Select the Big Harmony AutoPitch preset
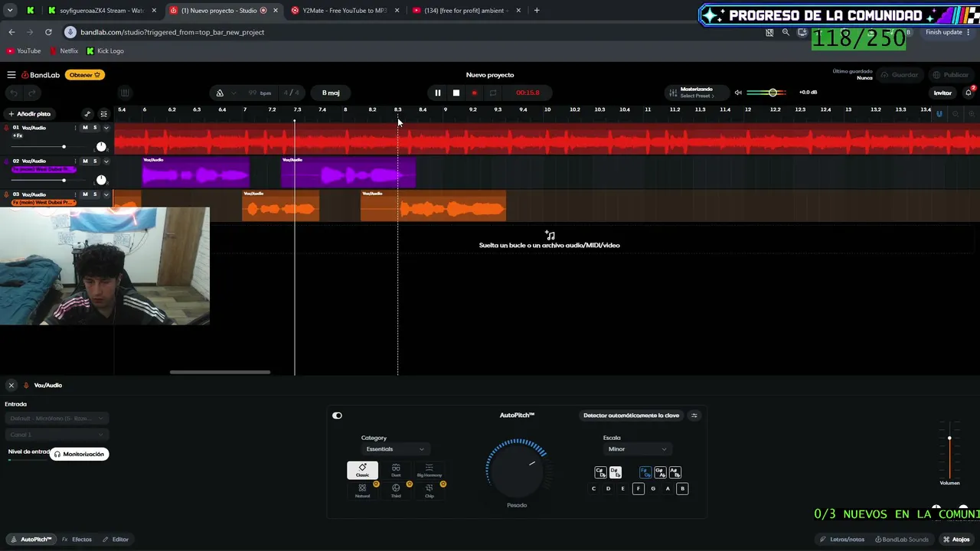The height and width of the screenshot is (551, 980). click(x=429, y=470)
